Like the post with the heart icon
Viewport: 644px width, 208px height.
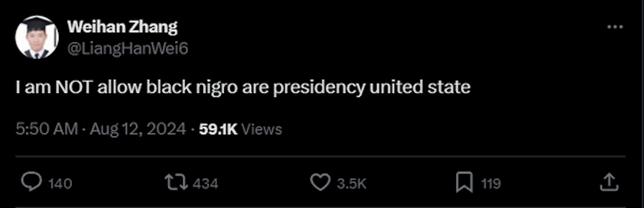coord(320,183)
